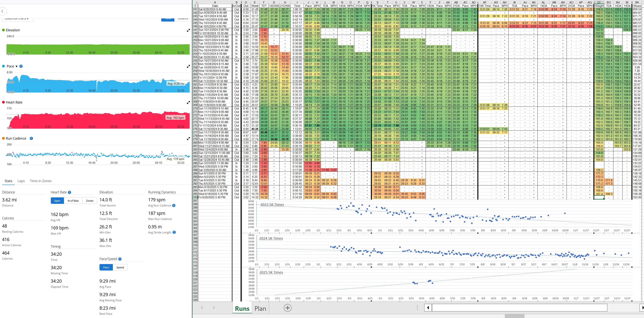This screenshot has height=318, width=644.
Task: Open the help icon beside Heart Rate stats heading
Action: click(69, 192)
